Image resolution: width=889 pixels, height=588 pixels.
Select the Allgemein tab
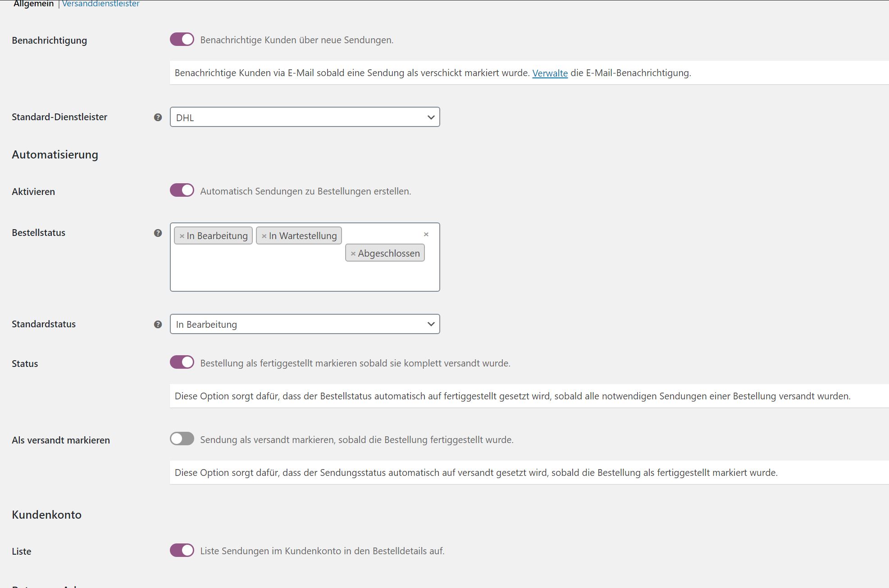[34, 4]
